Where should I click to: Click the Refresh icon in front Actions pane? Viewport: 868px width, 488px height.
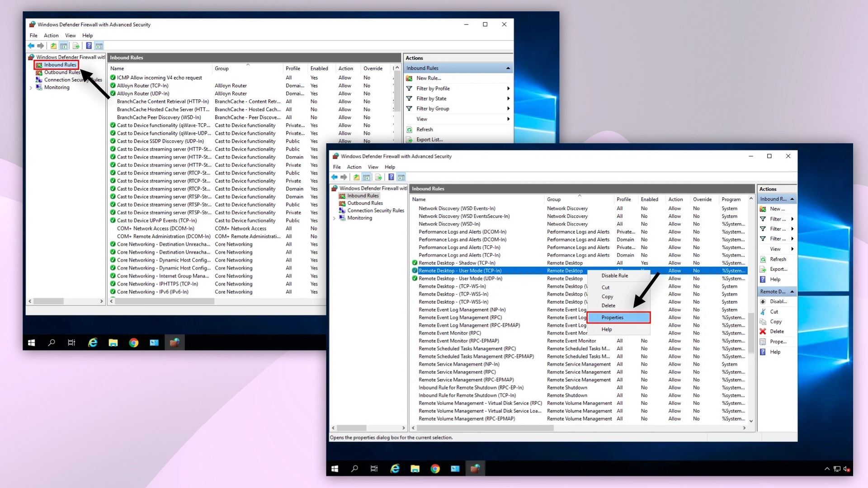click(763, 259)
